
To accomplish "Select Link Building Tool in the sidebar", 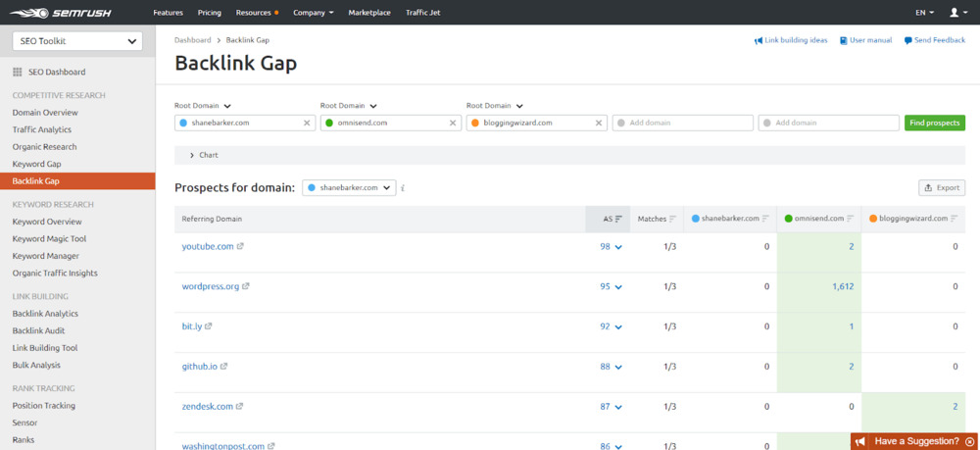I will [44, 348].
